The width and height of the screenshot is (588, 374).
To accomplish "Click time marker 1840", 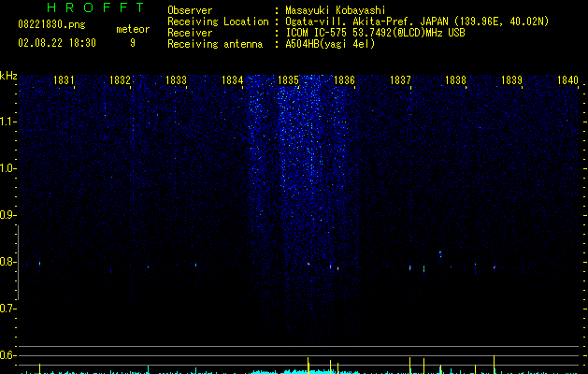I will tap(567, 80).
